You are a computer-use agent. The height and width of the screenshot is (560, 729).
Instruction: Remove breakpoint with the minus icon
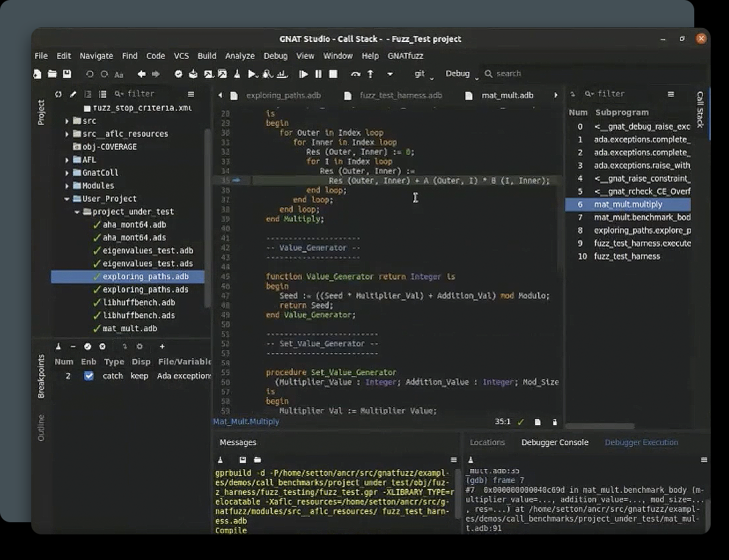[73, 346]
